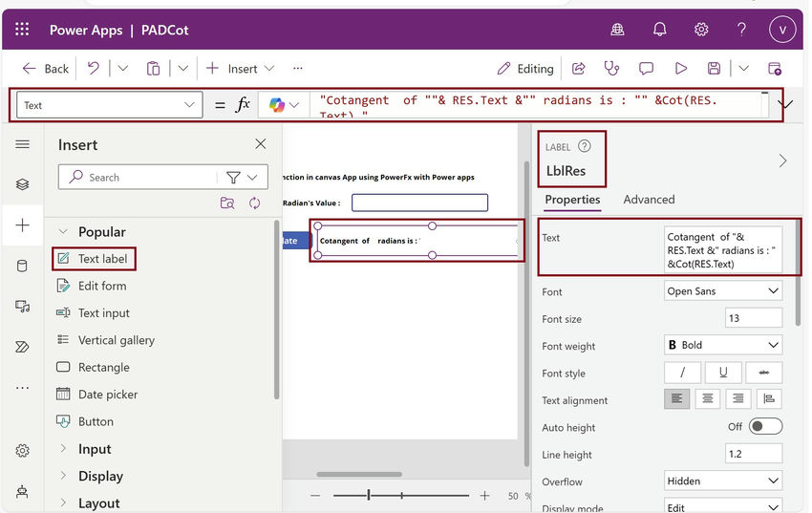The width and height of the screenshot is (812, 513).
Task: Click the canvas zoom slider
Action: point(401,496)
